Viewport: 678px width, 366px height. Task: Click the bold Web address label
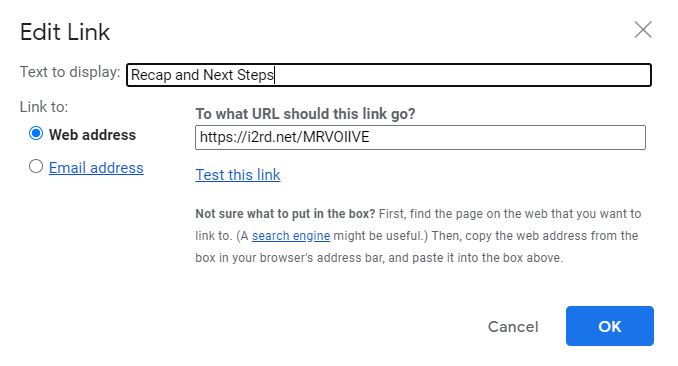[x=93, y=135]
